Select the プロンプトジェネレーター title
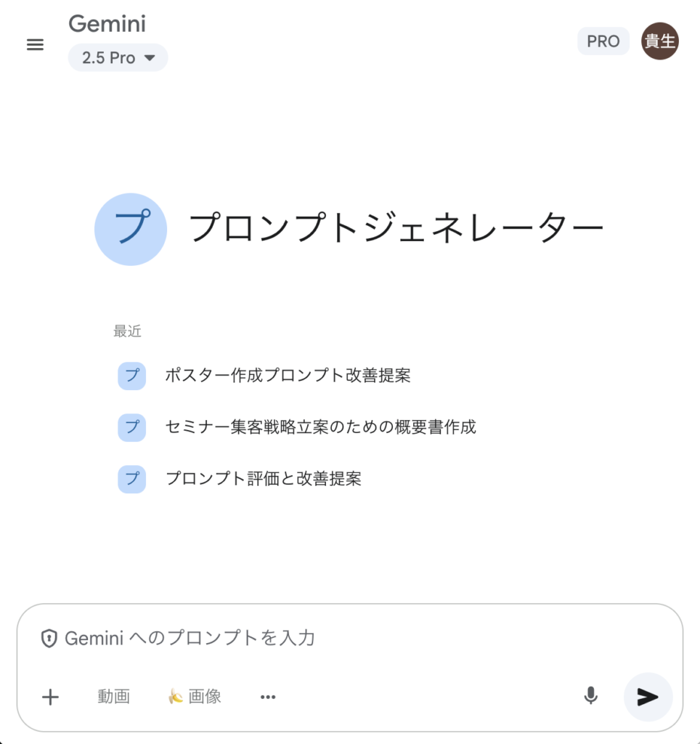 396,227
